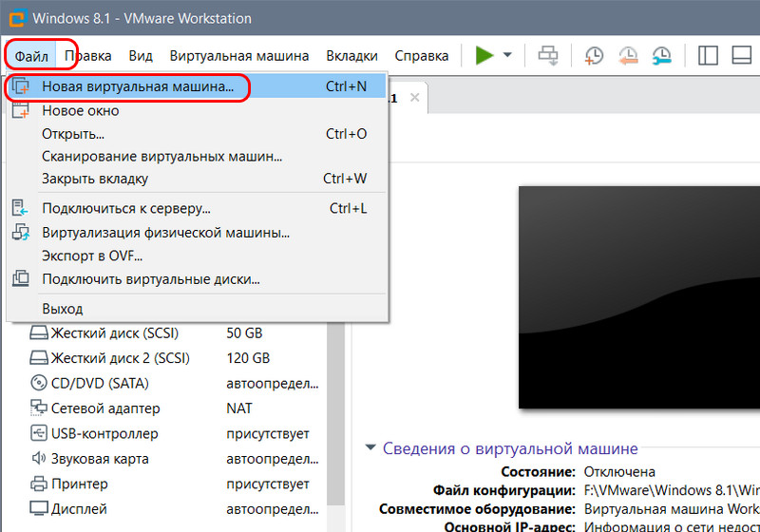Select Новое окно from the menu
The height and width of the screenshot is (532, 760).
197,110
